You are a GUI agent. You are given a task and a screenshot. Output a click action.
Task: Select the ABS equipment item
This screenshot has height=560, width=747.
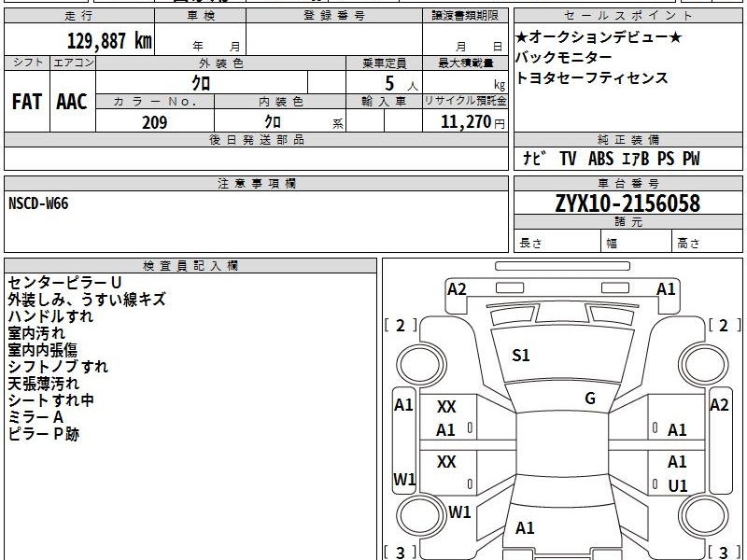[600, 158]
